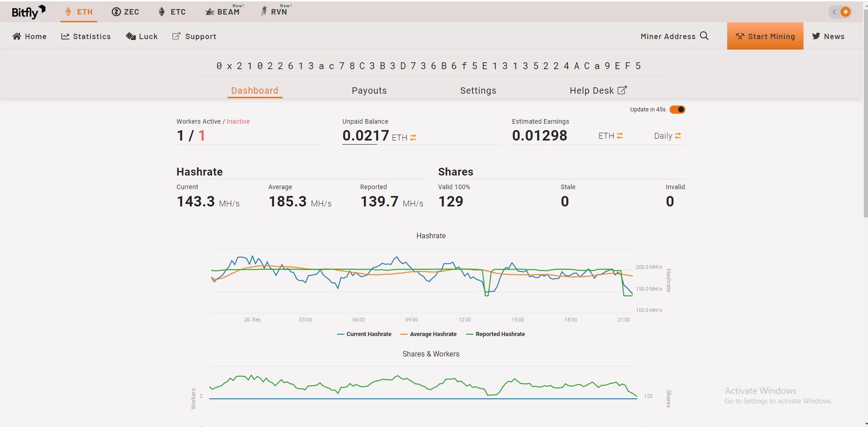The height and width of the screenshot is (427, 868).
Task: Click the Ethereum diamond icon
Action: 68,12
